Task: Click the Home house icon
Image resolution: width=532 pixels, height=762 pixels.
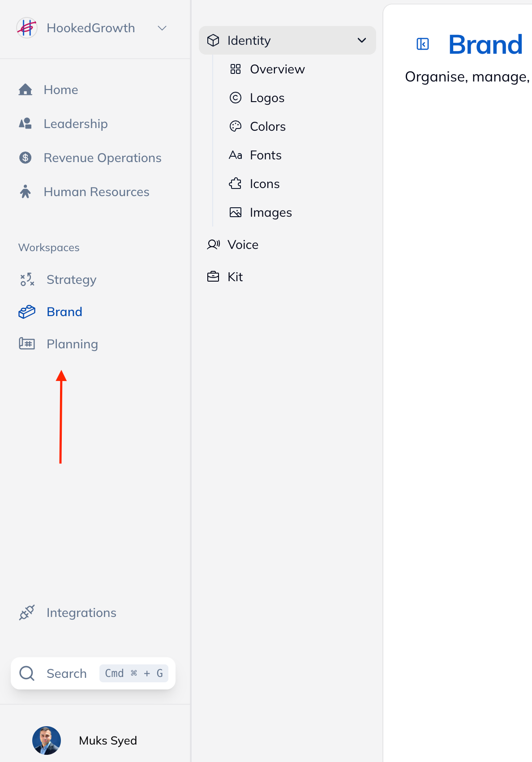Action: pos(26,90)
